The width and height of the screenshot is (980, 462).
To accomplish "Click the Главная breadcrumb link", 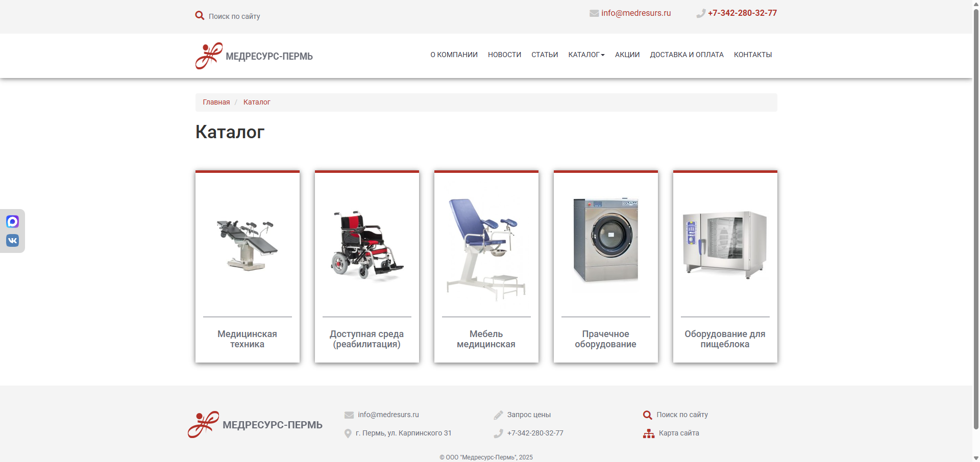I will (216, 102).
